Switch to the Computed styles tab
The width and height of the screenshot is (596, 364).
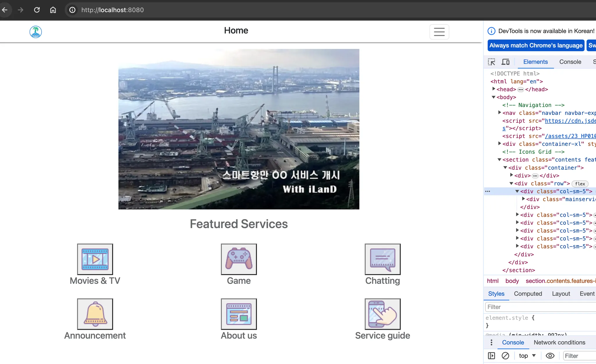(528, 294)
